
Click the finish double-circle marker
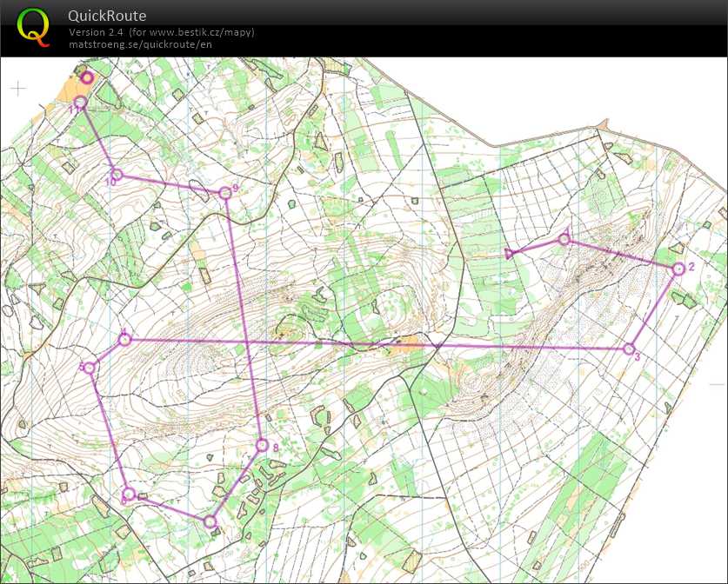pos(86,77)
